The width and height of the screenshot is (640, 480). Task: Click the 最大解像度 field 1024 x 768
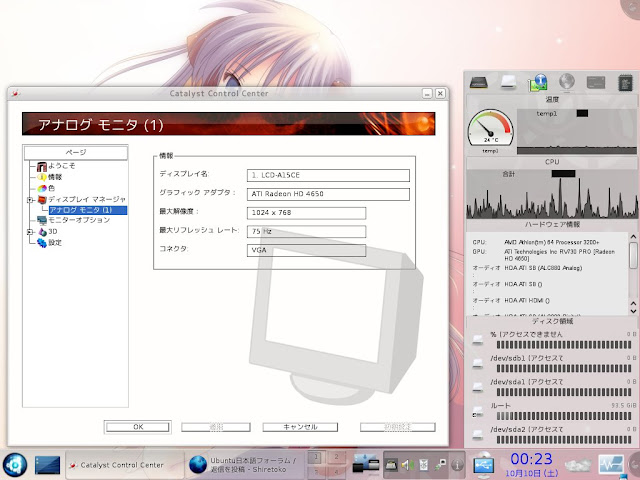click(x=306, y=213)
